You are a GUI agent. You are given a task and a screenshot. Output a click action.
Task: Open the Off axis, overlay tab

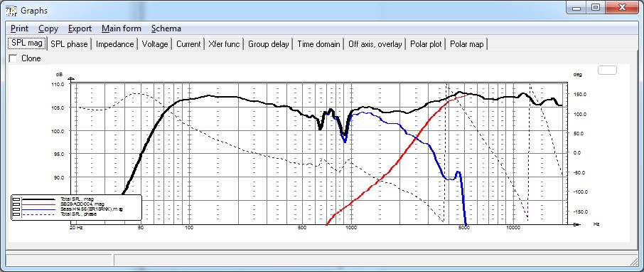point(375,44)
